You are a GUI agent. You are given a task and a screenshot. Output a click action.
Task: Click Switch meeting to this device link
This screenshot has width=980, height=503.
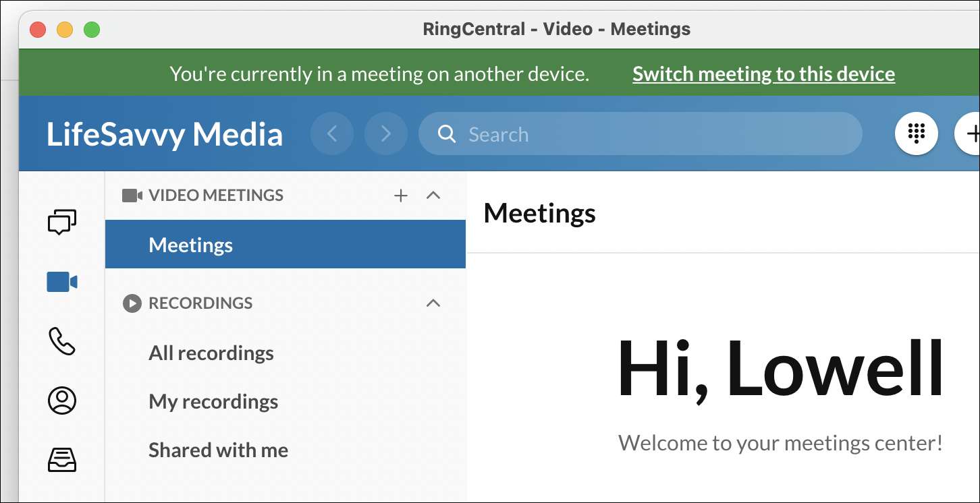click(x=763, y=74)
